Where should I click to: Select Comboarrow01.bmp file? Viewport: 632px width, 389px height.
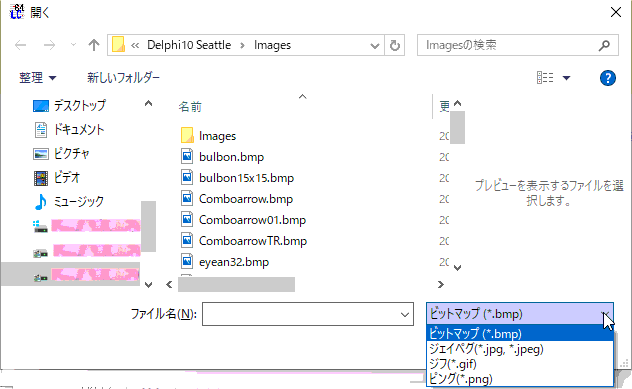coord(252,220)
